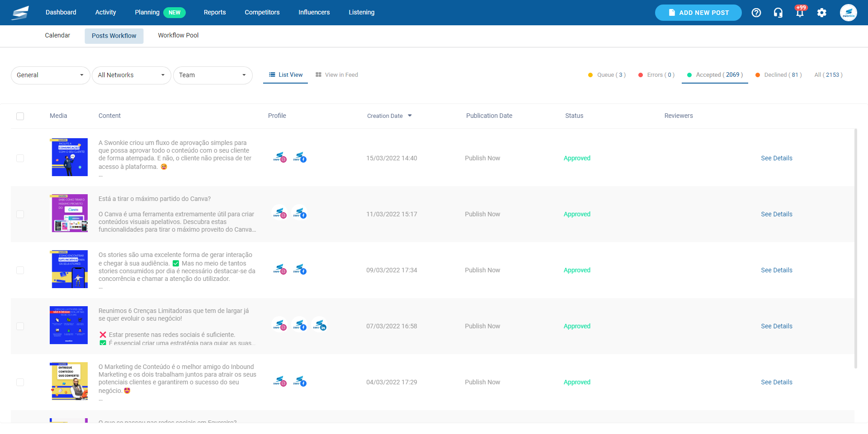Toggle the select-all checkbox in table header
Screen dimensions: 868x434
coord(20,117)
